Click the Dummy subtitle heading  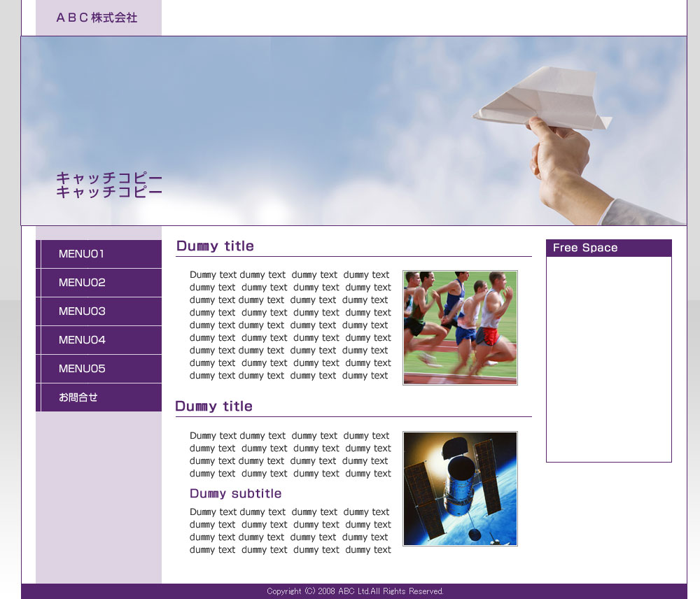(x=236, y=493)
